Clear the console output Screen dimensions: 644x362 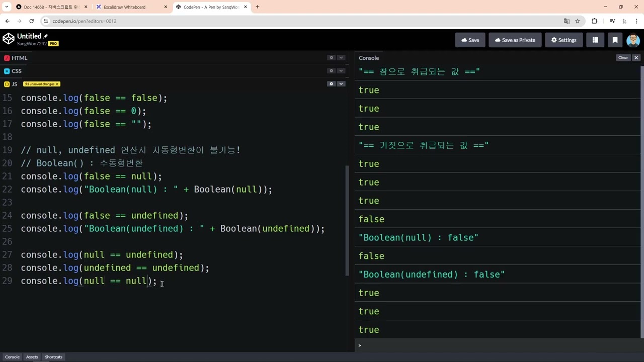[623, 58]
